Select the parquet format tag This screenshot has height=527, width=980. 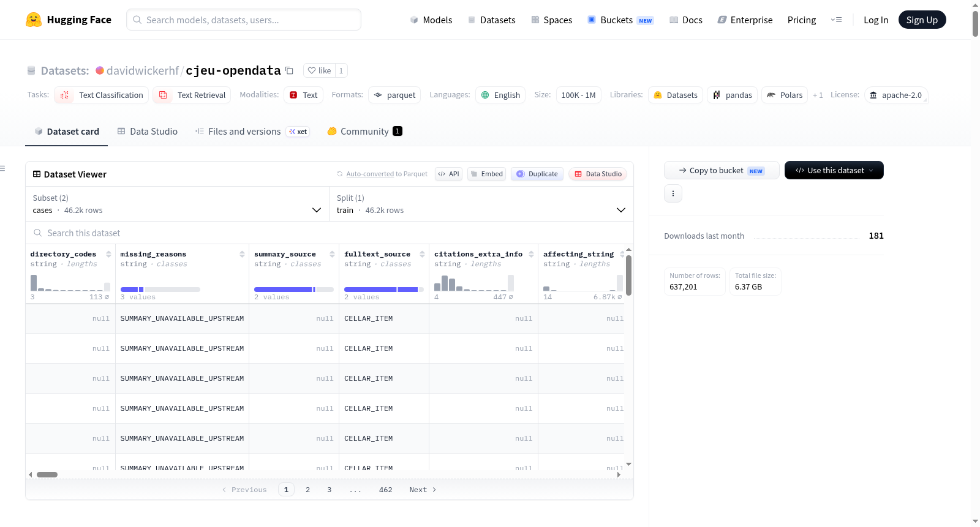394,95
